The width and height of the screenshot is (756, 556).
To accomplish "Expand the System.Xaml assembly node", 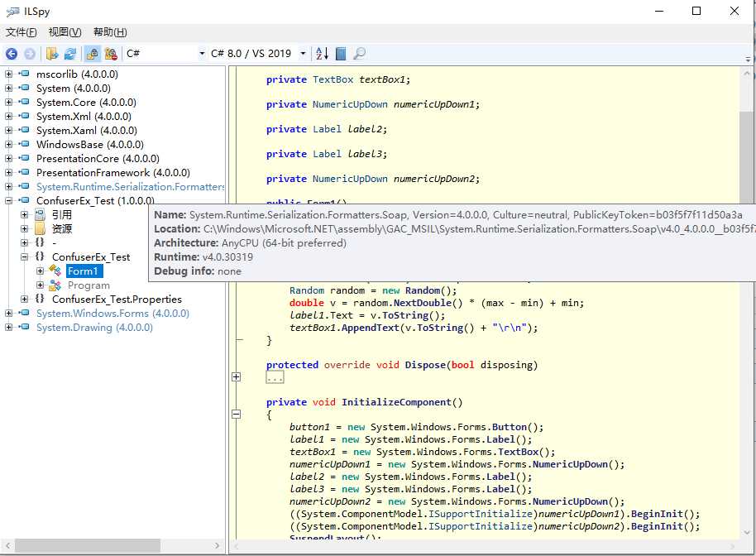I will 8,130.
